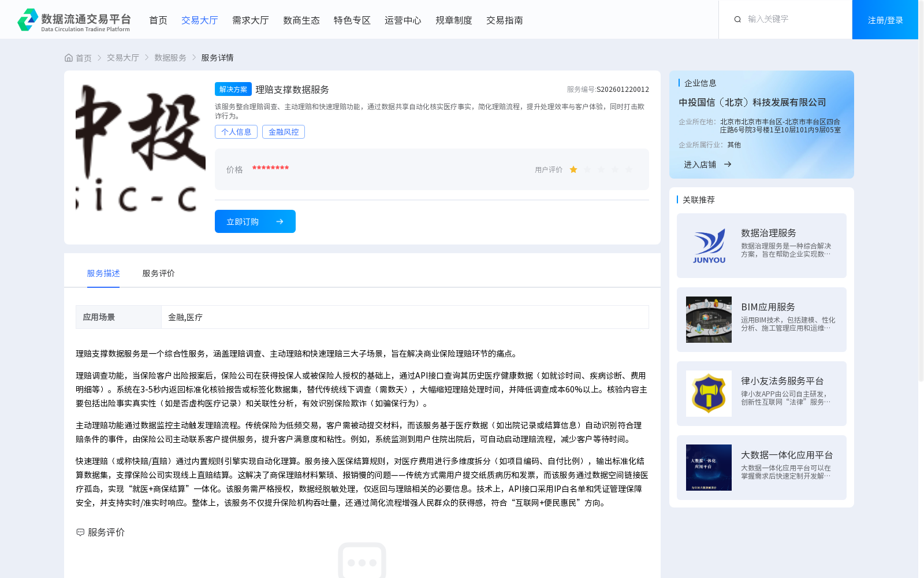The width and height of the screenshot is (924, 578).
Task: Open the BIM应用服务 recommendation title
Action: pyautogui.click(x=768, y=307)
